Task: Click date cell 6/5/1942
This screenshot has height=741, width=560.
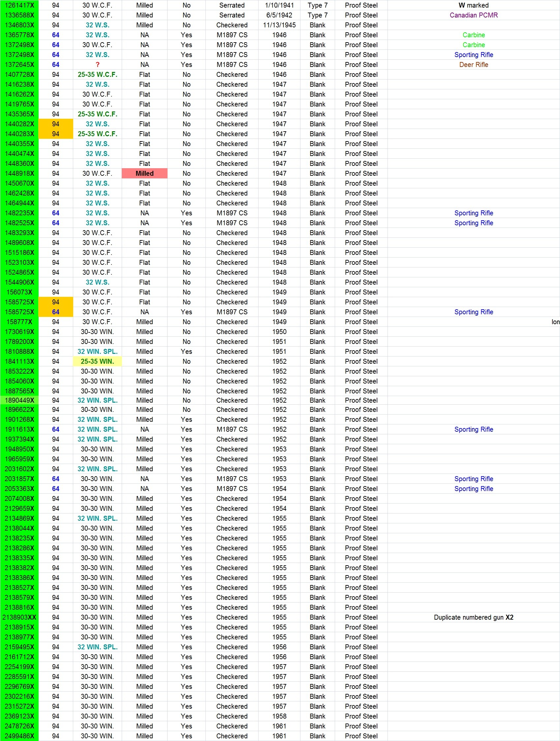Action: click(279, 15)
